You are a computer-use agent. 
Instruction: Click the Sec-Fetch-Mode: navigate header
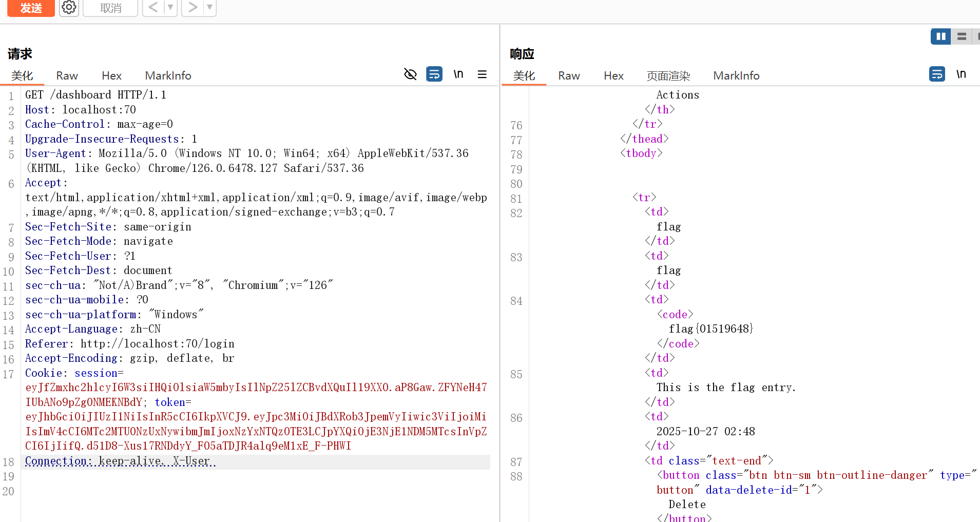(99, 241)
